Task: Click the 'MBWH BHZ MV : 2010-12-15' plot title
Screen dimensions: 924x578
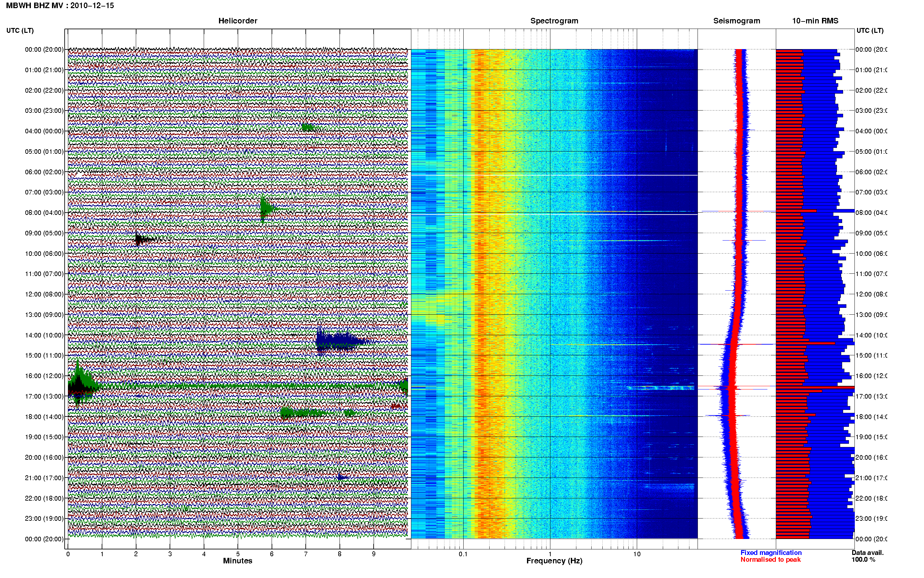Action: coord(60,6)
